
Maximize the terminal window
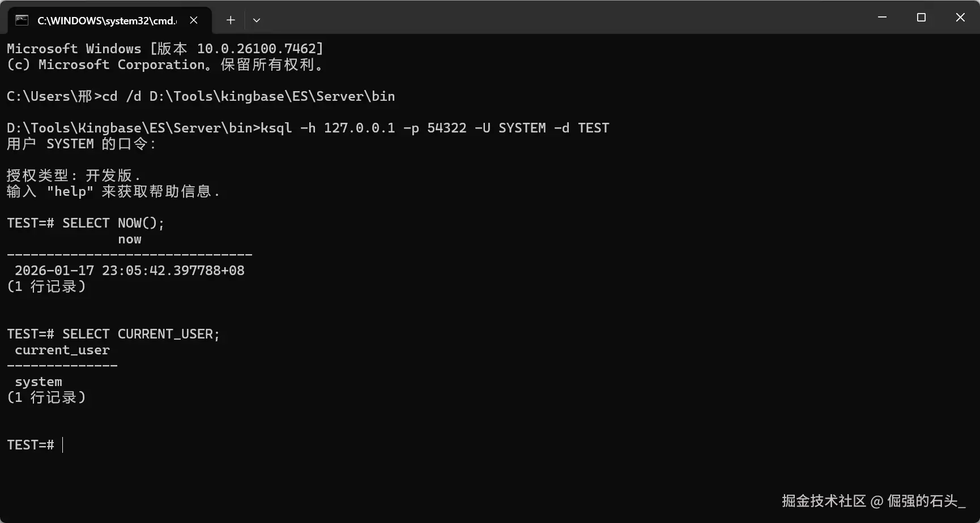pos(921,18)
